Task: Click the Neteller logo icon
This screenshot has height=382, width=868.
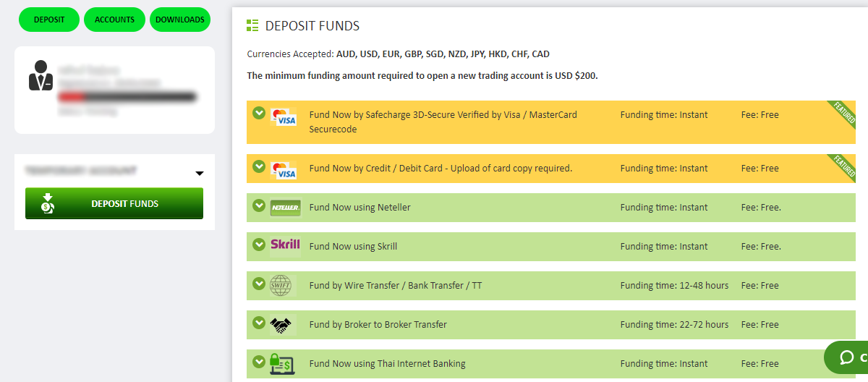Action: click(x=285, y=208)
